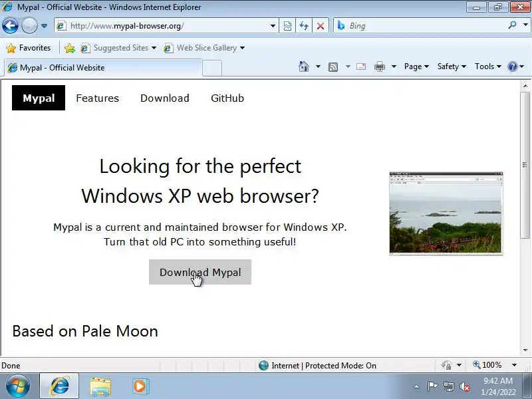Viewport: 532px width, 399px height.
Task: Click the Bing logo icon
Action: tap(341, 25)
